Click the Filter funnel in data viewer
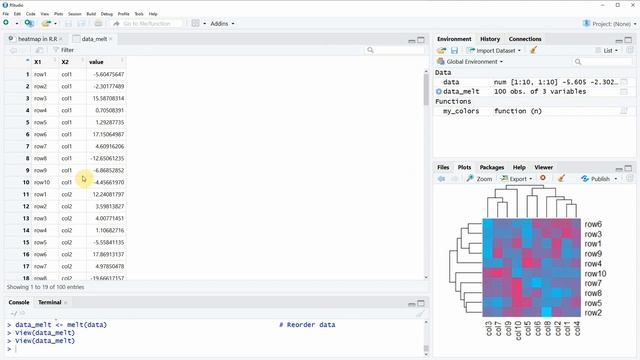 point(63,50)
